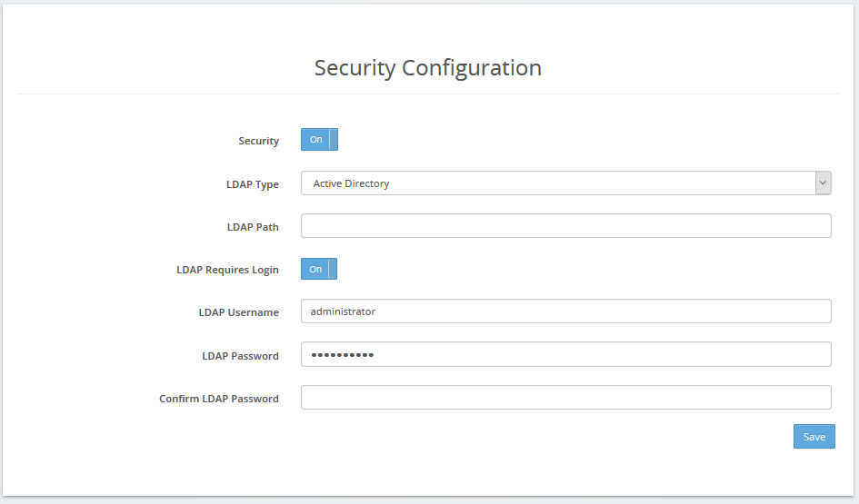This screenshot has width=859, height=504.
Task: Toggle the Security switch off
Action: [319, 140]
